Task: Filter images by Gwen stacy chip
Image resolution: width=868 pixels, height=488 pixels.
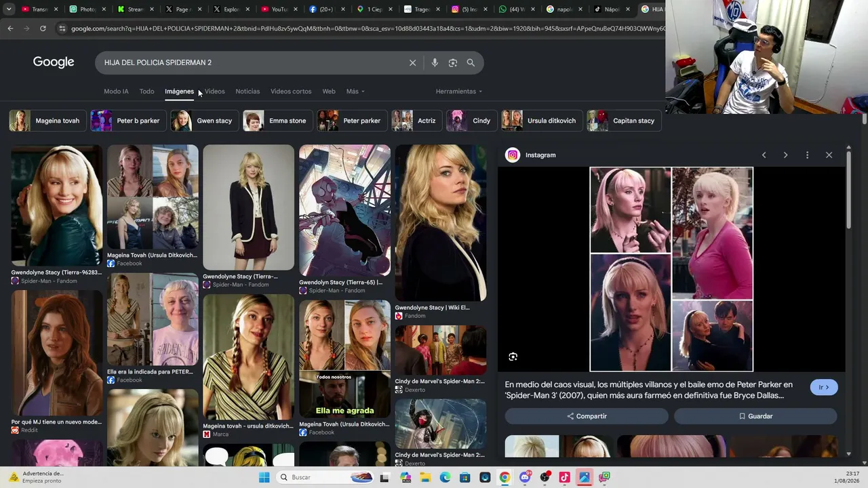Action: point(205,121)
